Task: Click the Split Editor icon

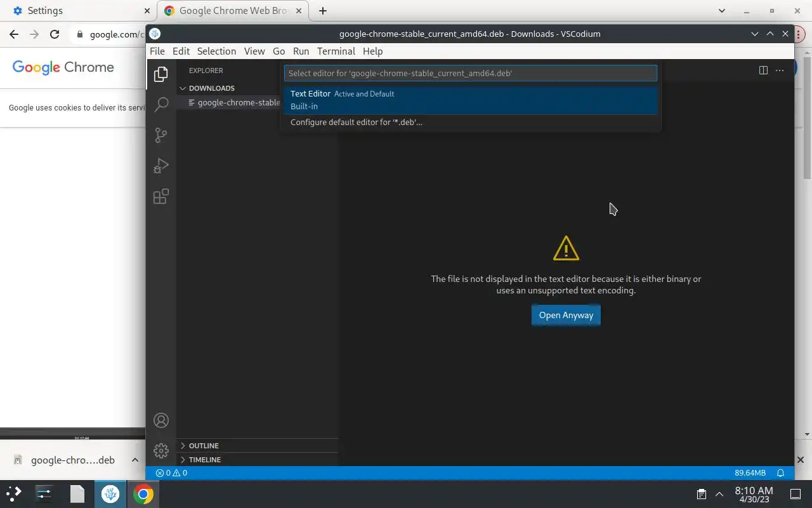Action: (x=763, y=70)
